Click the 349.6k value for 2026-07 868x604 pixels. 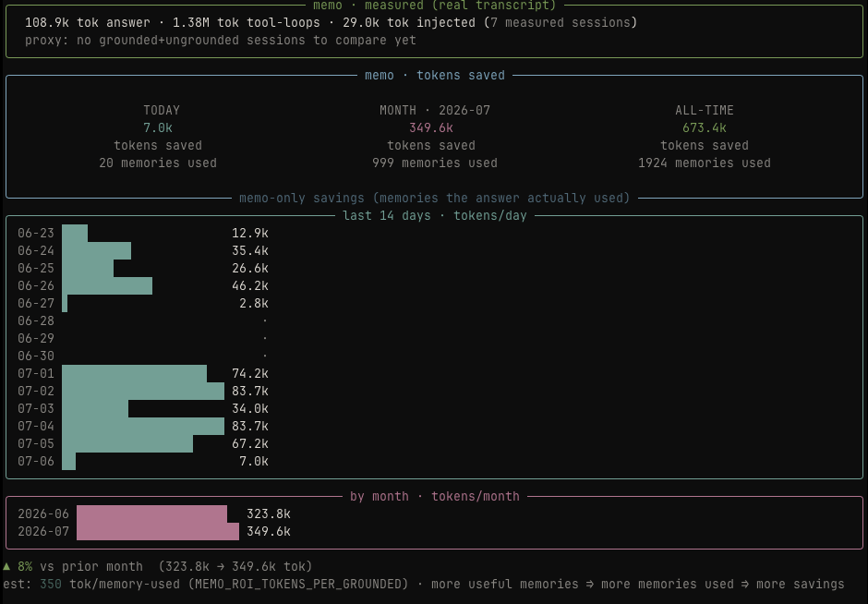[269, 531]
